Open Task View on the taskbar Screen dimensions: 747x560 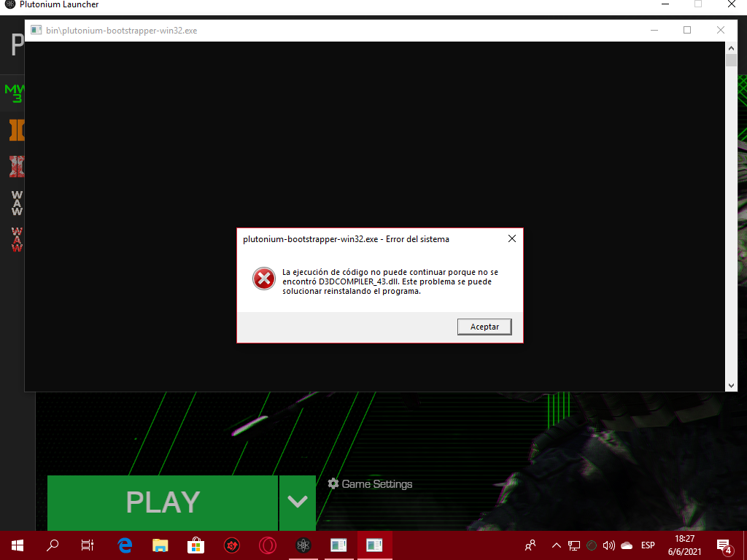click(x=88, y=545)
